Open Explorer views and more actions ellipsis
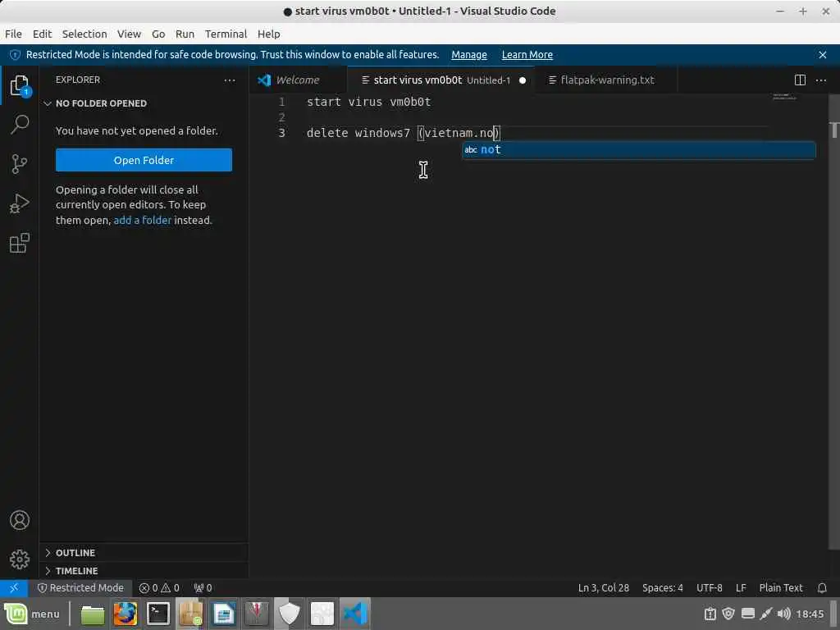This screenshot has height=630, width=840. pyautogui.click(x=230, y=80)
